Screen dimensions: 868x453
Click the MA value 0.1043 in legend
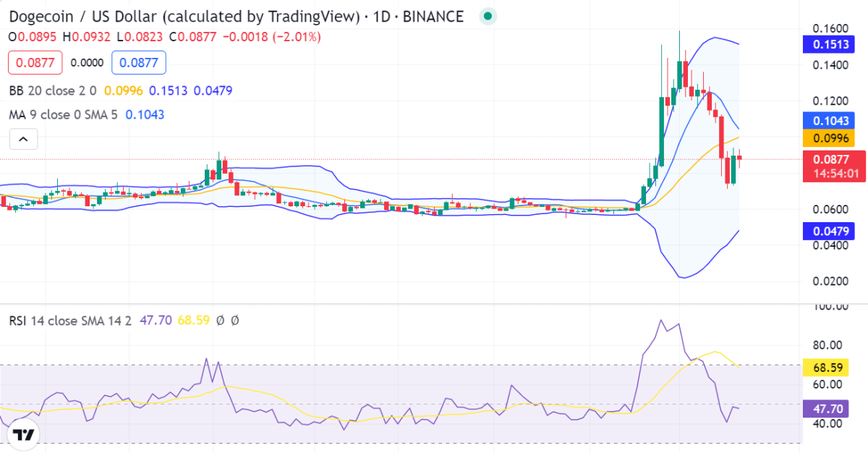click(x=145, y=114)
